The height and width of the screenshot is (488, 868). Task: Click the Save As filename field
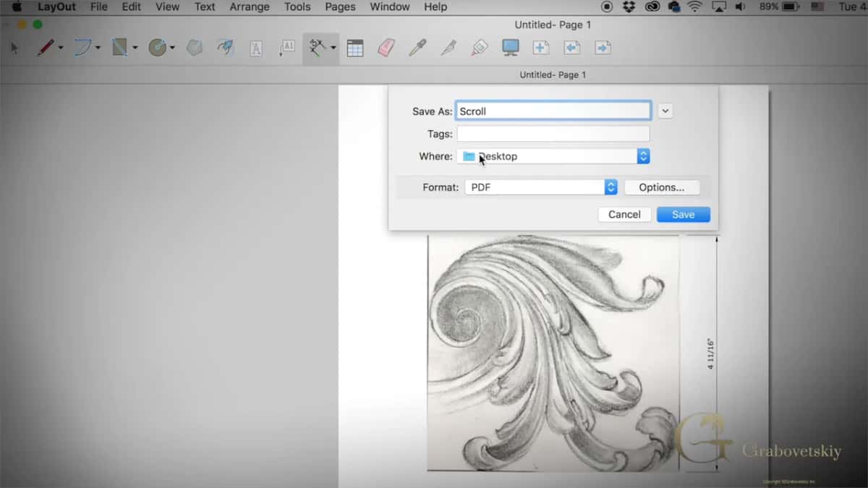553,111
